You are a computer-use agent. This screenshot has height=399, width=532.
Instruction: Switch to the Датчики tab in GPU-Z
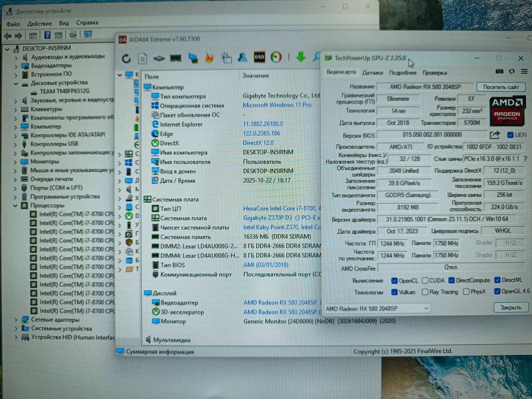(372, 72)
